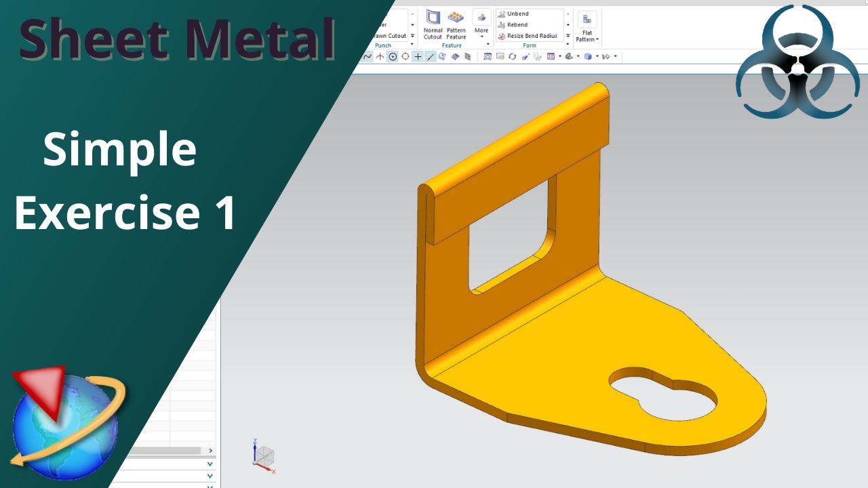Viewport: 868px width, 488px height.
Task: Click the zoom window view icon
Action: [500, 56]
